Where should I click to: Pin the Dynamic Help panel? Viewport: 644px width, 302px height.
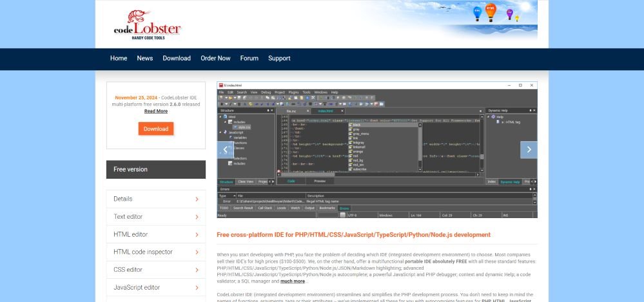(531, 110)
